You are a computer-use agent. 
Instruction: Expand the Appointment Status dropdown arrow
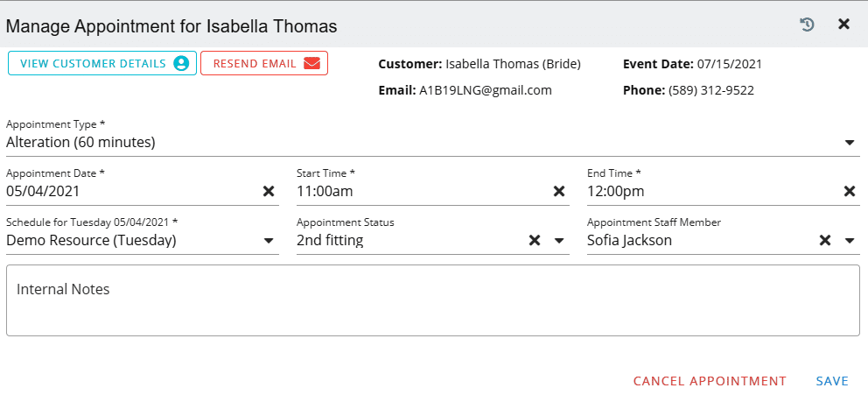click(x=559, y=240)
